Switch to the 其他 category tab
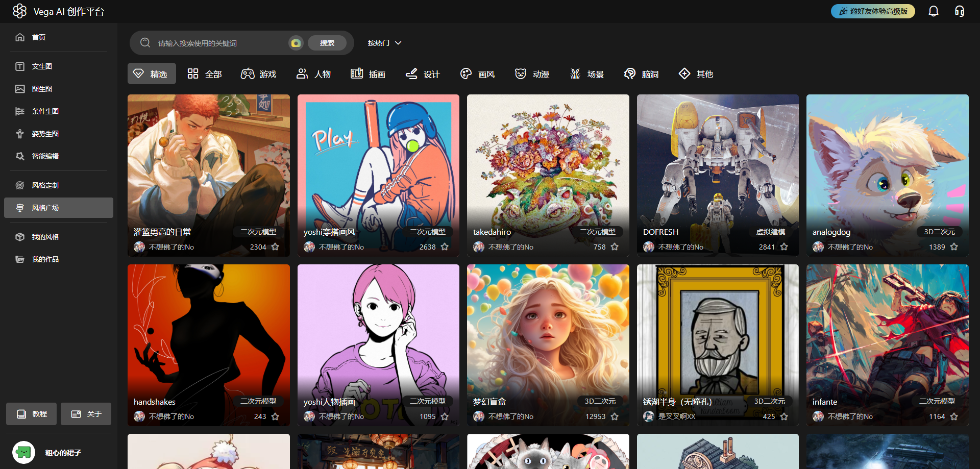The width and height of the screenshot is (980, 469). pos(696,74)
